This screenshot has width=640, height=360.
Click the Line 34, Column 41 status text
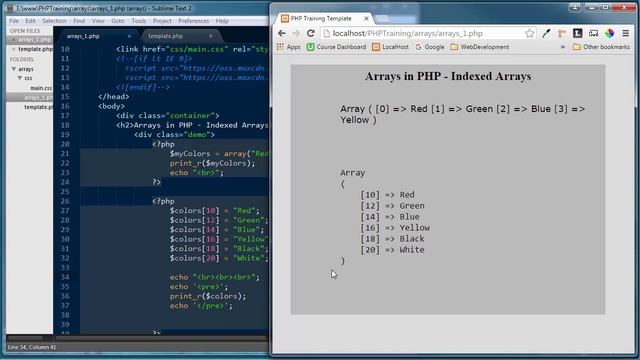pos(32,347)
